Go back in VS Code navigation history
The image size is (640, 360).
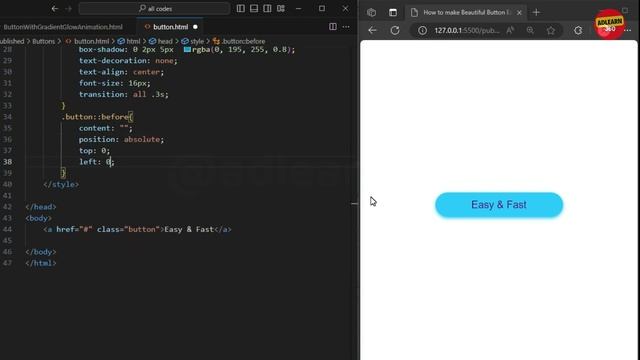tap(55, 9)
